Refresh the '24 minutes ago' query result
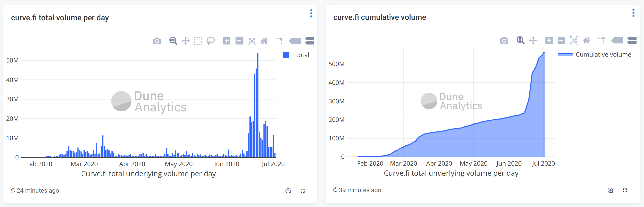 point(13,190)
